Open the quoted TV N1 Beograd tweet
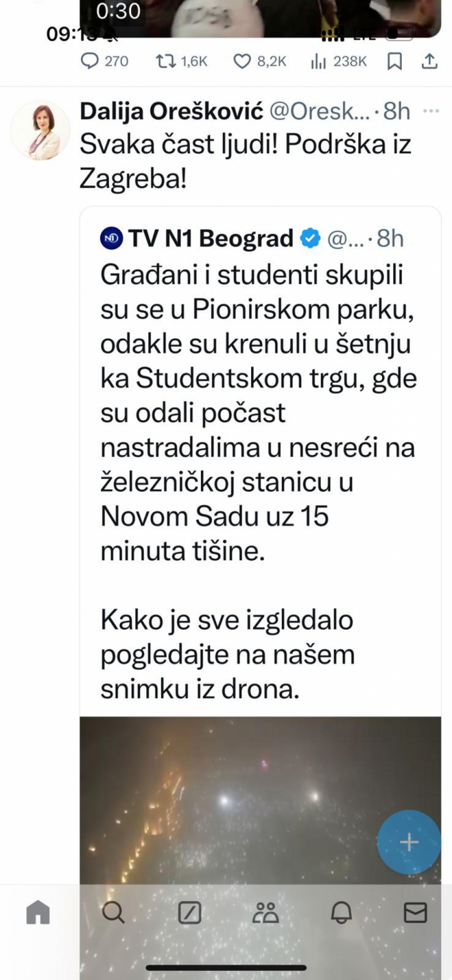This screenshot has width=452, height=980. [x=261, y=452]
